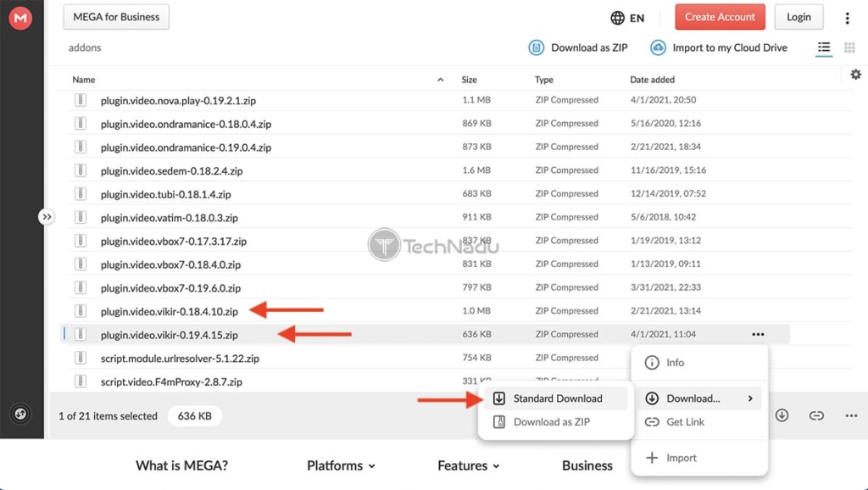Switch to grid thumbnail view
Screen dimensions: 868x490
point(849,47)
